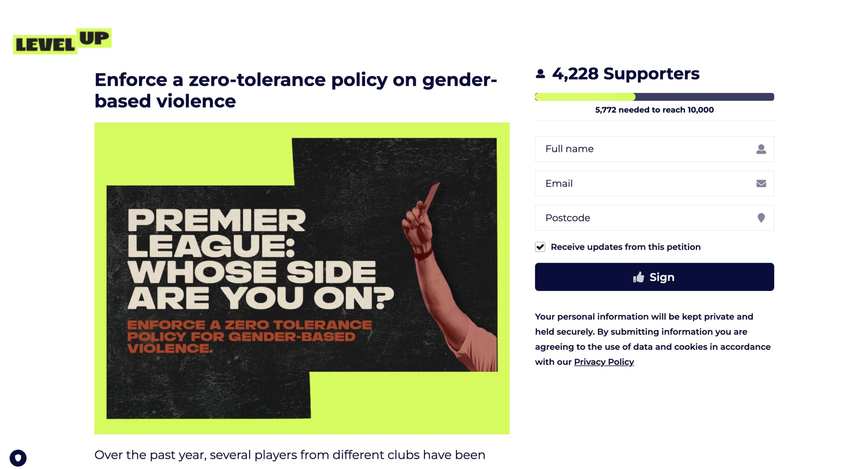Click the 'Receive updates from this petition' label
Viewport: 868px width, 469px height.
[x=625, y=247]
